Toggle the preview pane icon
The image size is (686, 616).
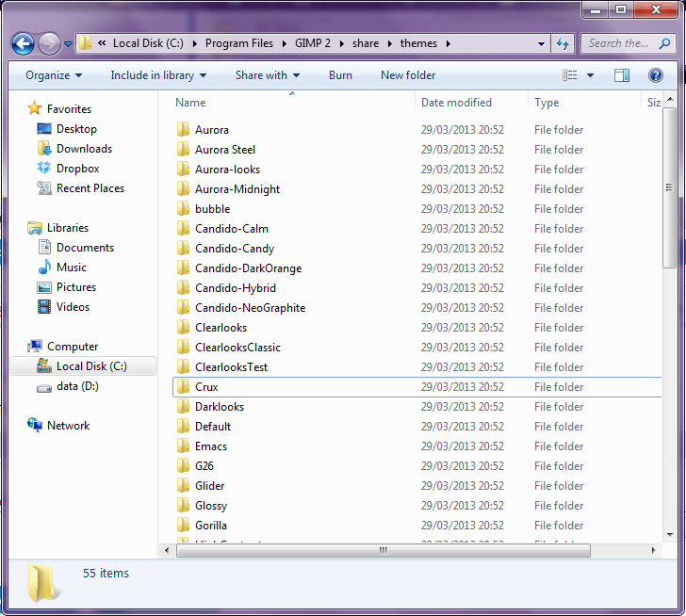[622, 75]
